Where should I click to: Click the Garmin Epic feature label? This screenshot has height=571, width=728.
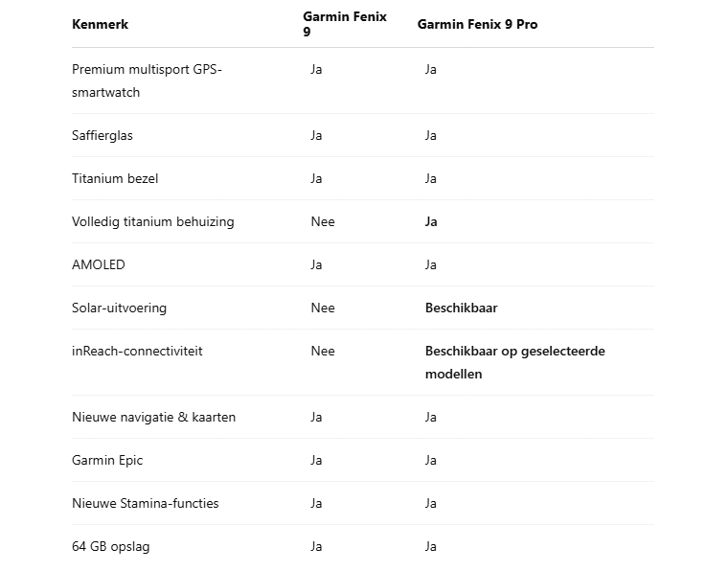(107, 461)
